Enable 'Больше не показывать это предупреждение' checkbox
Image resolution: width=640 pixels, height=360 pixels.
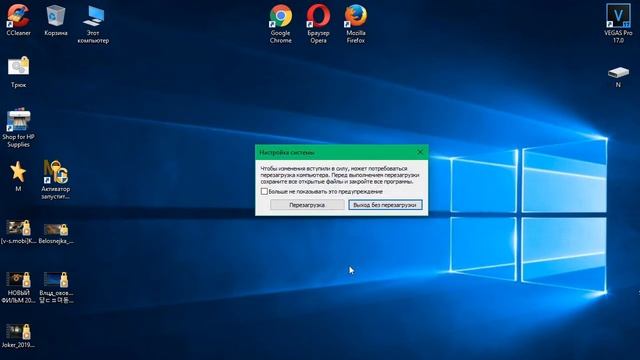264,191
